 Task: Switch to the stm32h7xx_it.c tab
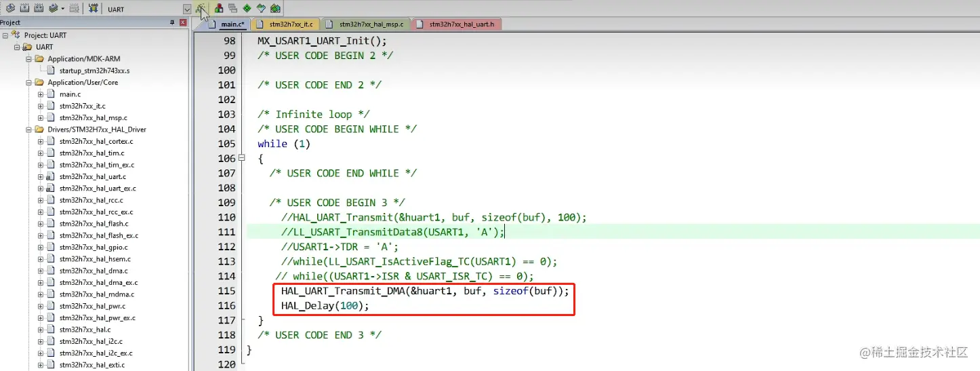coord(285,24)
